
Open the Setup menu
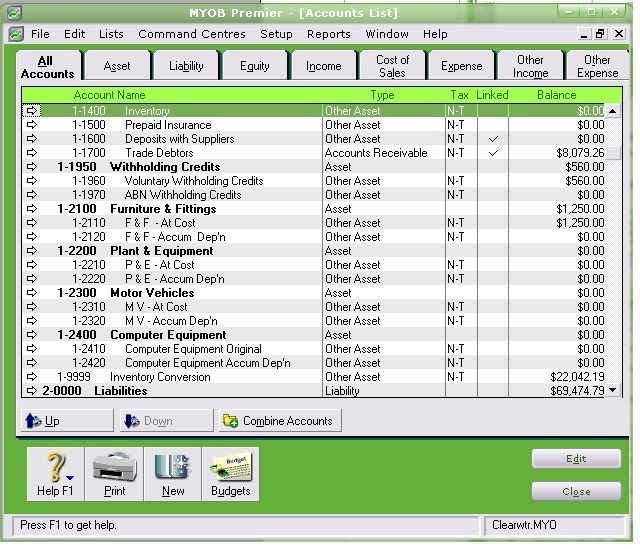coord(276,34)
